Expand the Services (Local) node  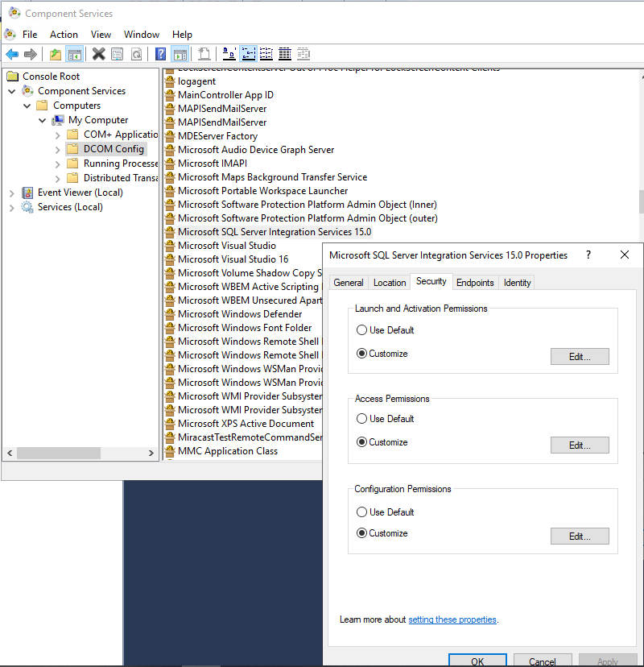(x=12, y=208)
